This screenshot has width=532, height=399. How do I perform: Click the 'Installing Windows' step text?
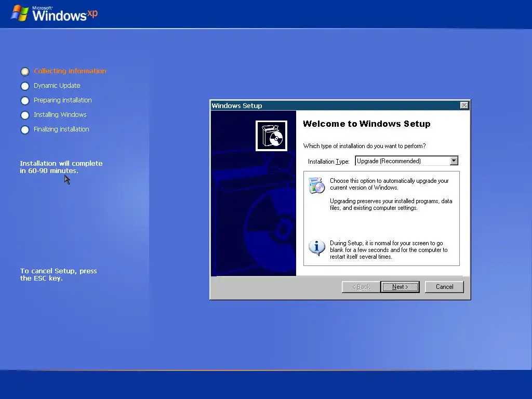[60, 115]
